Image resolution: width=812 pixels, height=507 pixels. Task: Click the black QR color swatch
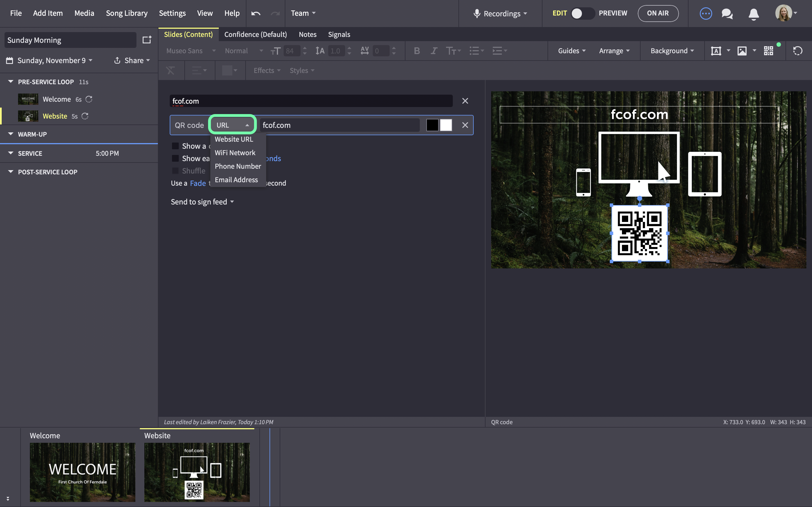coord(432,125)
